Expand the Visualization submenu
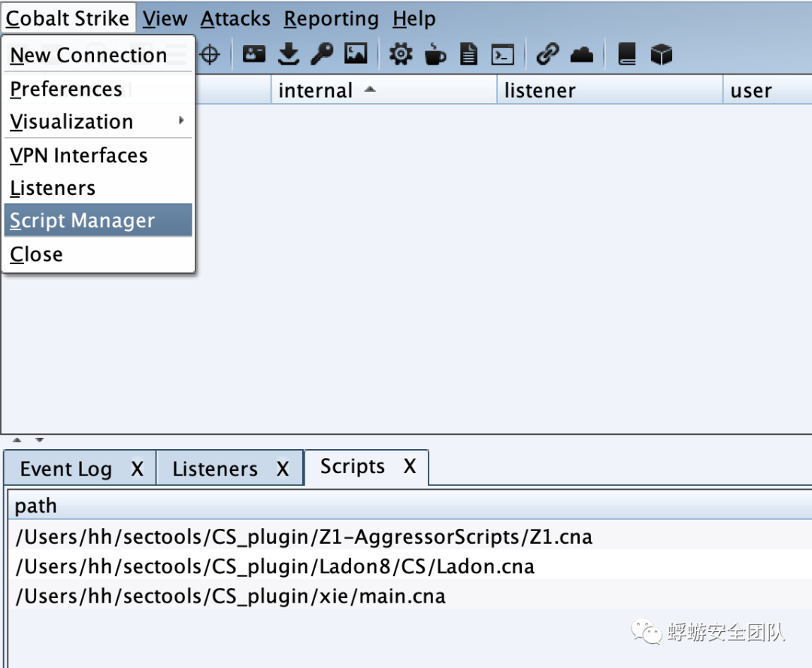This screenshot has height=668, width=812. click(x=98, y=121)
